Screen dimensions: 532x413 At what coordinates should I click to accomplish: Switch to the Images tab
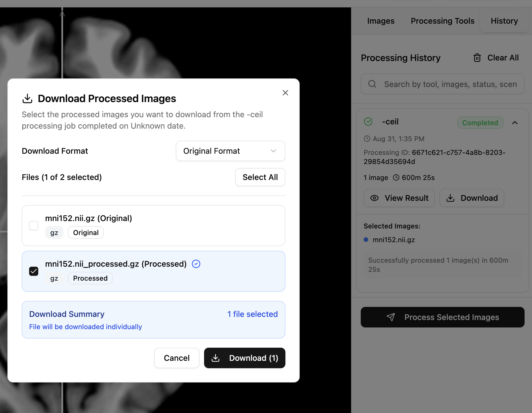(x=380, y=21)
